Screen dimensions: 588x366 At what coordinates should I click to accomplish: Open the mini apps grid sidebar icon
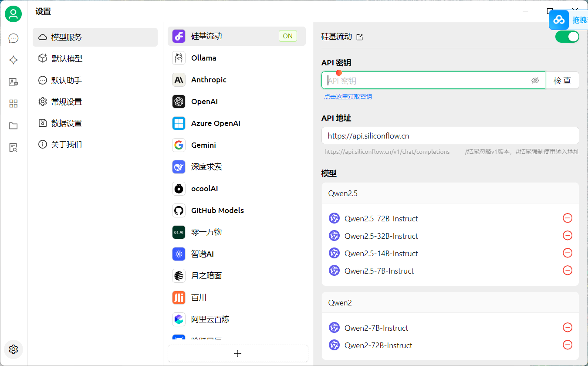pos(14,104)
